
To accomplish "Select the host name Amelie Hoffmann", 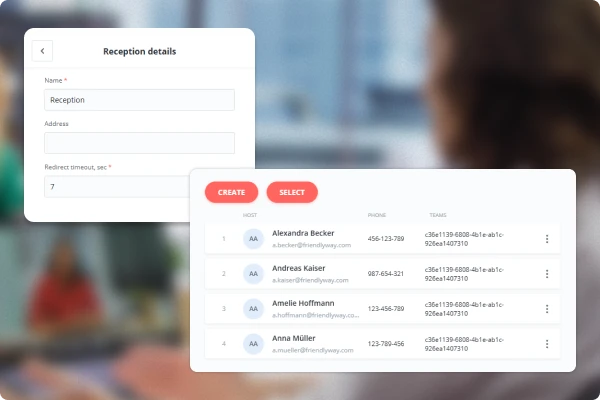I will tap(303, 303).
